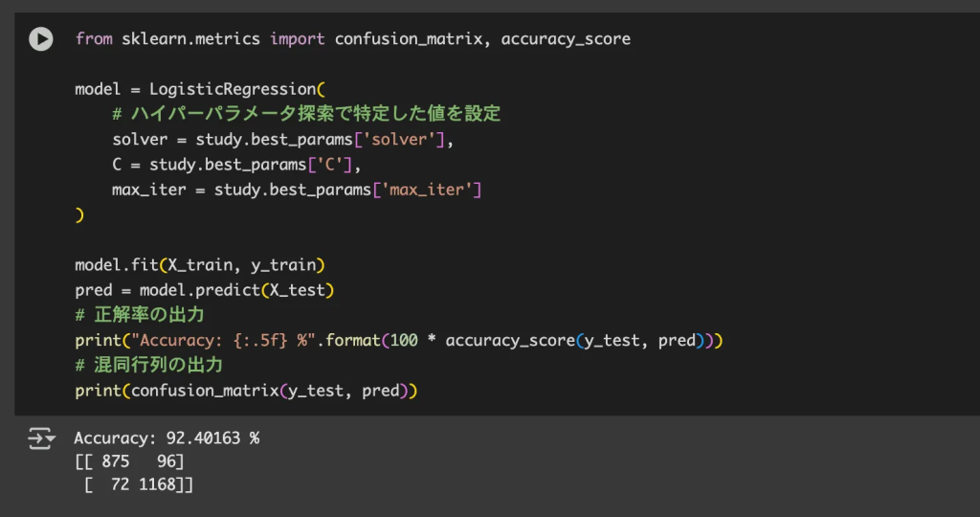Click the line "max_iter = study.best_params['max_iter']"

297,190
